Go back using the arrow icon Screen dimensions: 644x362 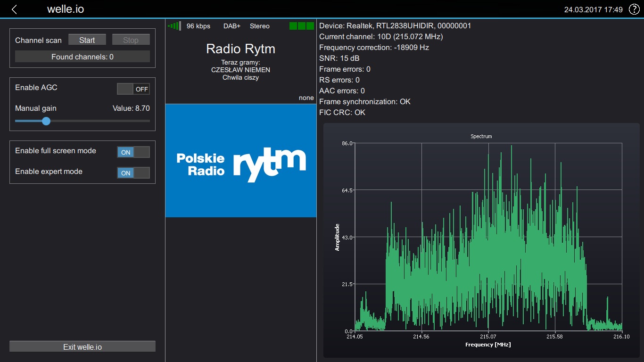pyautogui.click(x=14, y=9)
